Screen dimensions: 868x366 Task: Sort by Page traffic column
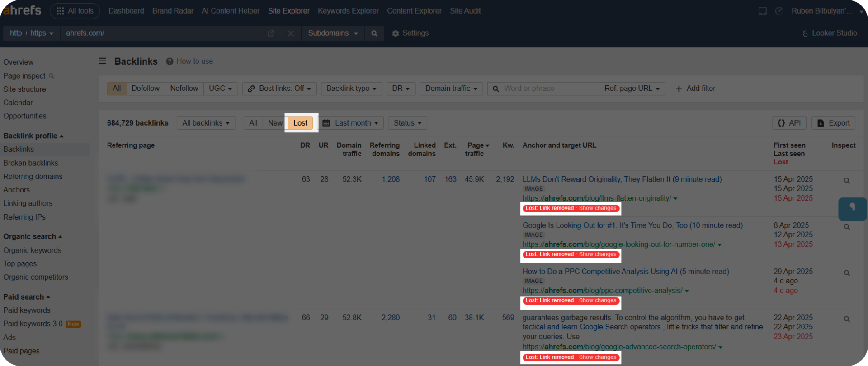(477, 150)
